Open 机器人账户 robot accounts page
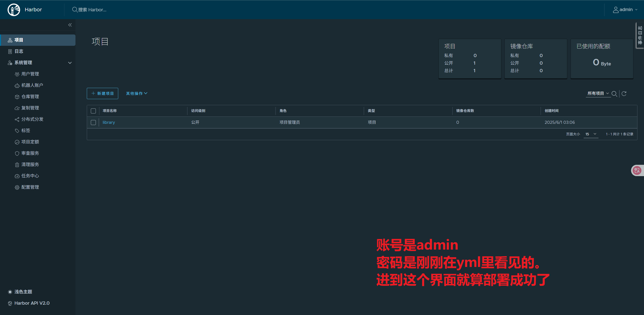This screenshot has height=315, width=644. pyautogui.click(x=32, y=85)
